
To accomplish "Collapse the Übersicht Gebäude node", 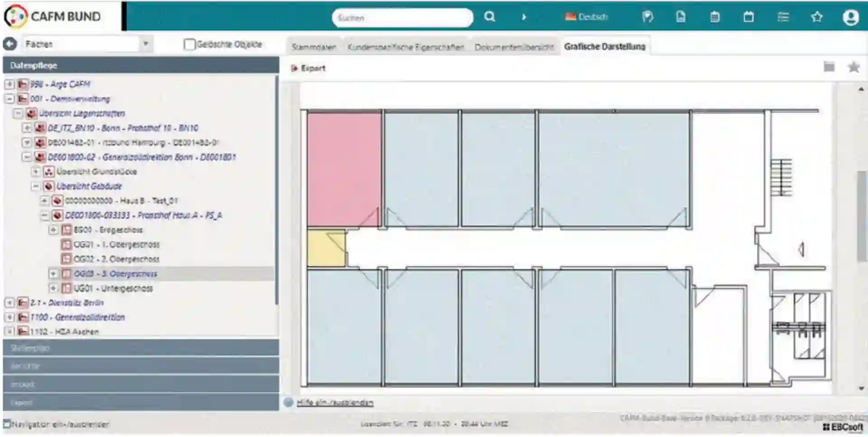I will pos(36,186).
